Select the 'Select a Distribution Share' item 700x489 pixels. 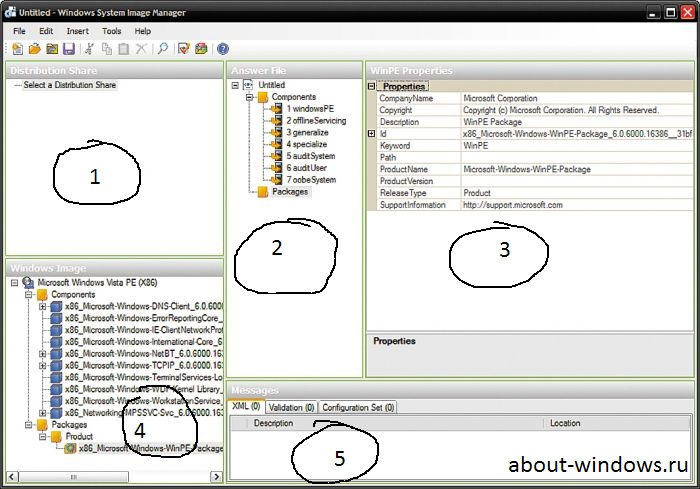(x=70, y=85)
